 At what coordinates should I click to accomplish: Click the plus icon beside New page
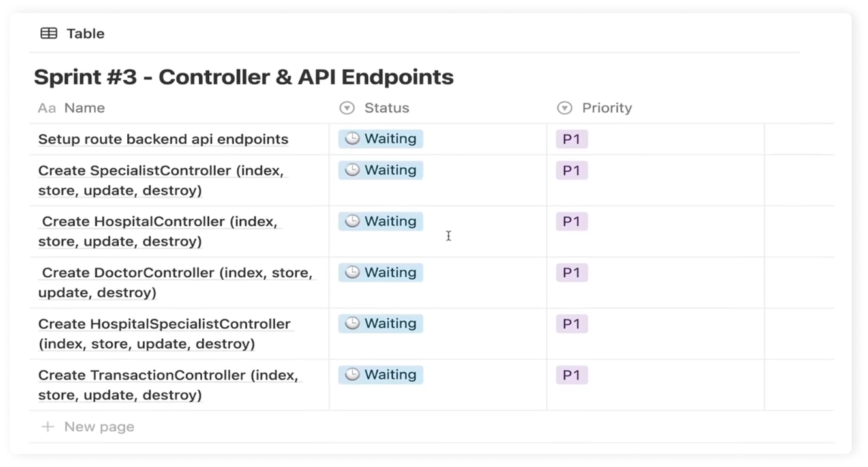coord(48,427)
